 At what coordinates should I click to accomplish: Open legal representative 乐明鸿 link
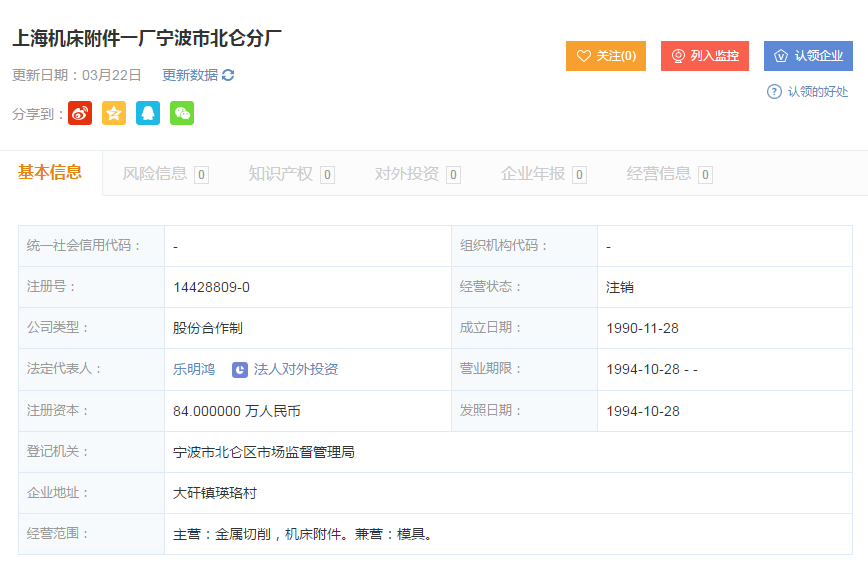(x=194, y=369)
